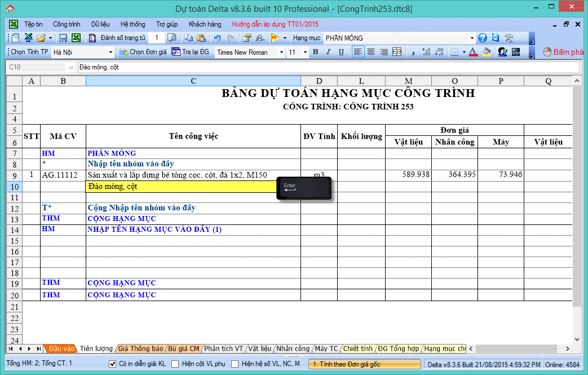Open the cell borders dropdown arrow
Screen dimensions: 588x375
pyautogui.click(x=464, y=52)
